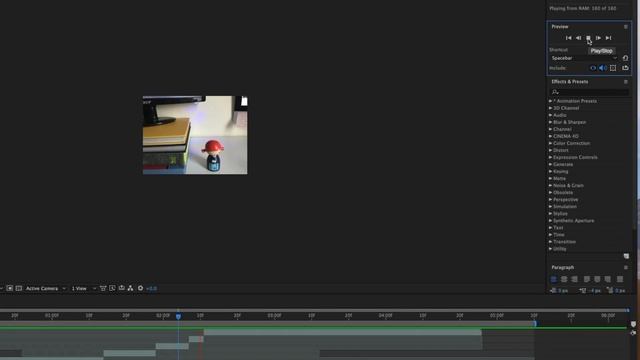Justify last line right icon
The width and height of the screenshot is (640, 360).
pos(608,279)
